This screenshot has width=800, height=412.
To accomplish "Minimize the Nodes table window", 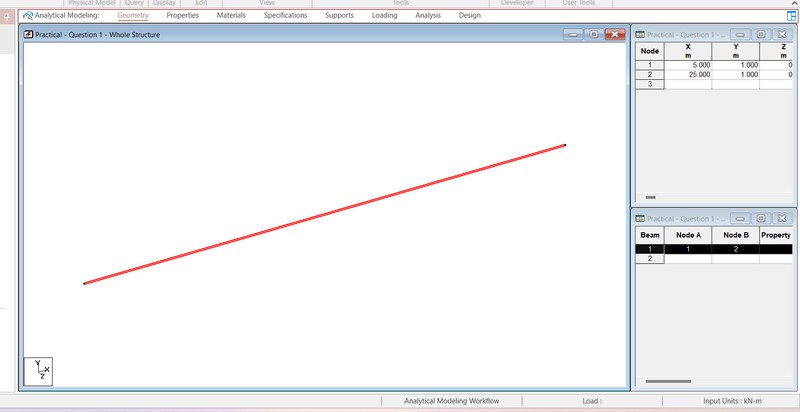I will [740, 35].
